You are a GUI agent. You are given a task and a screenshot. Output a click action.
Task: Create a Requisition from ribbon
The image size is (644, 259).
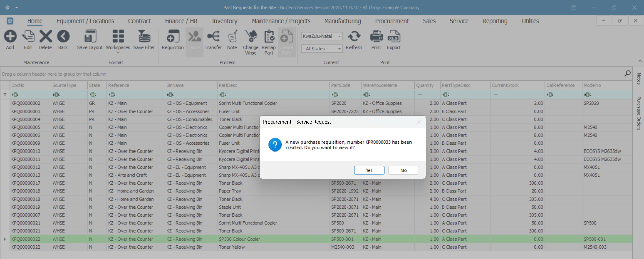pos(173,40)
